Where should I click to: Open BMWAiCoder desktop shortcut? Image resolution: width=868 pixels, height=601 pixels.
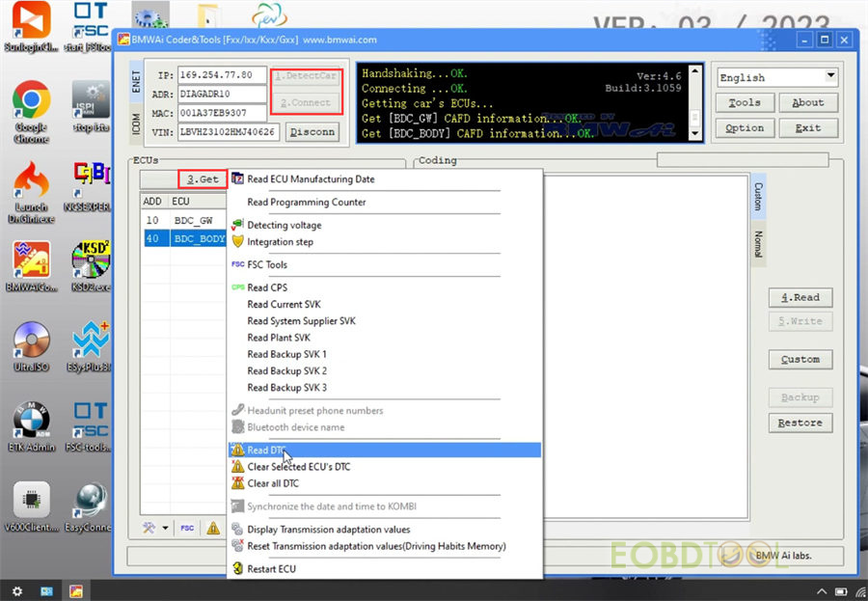[x=31, y=267]
